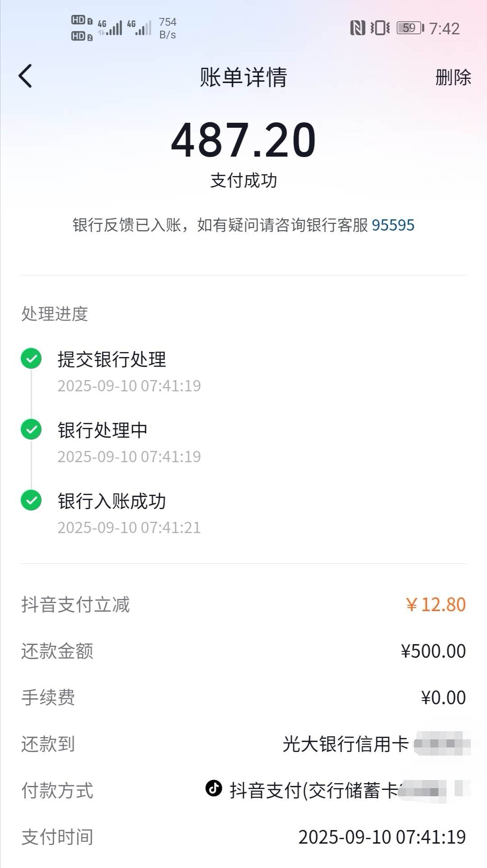Tap the back arrow icon
The width and height of the screenshot is (487, 868).
[25, 76]
